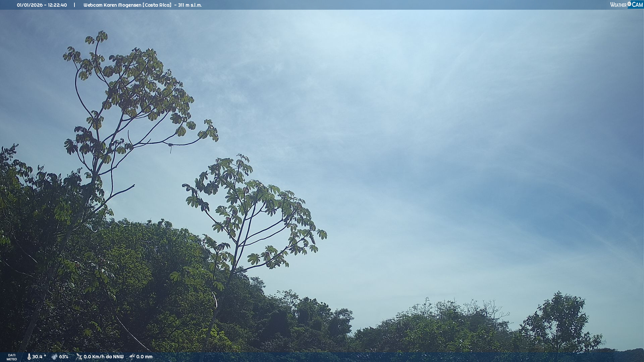Click the 63% humidity reading
Viewport: 644px width, 362px height.
pyautogui.click(x=64, y=357)
